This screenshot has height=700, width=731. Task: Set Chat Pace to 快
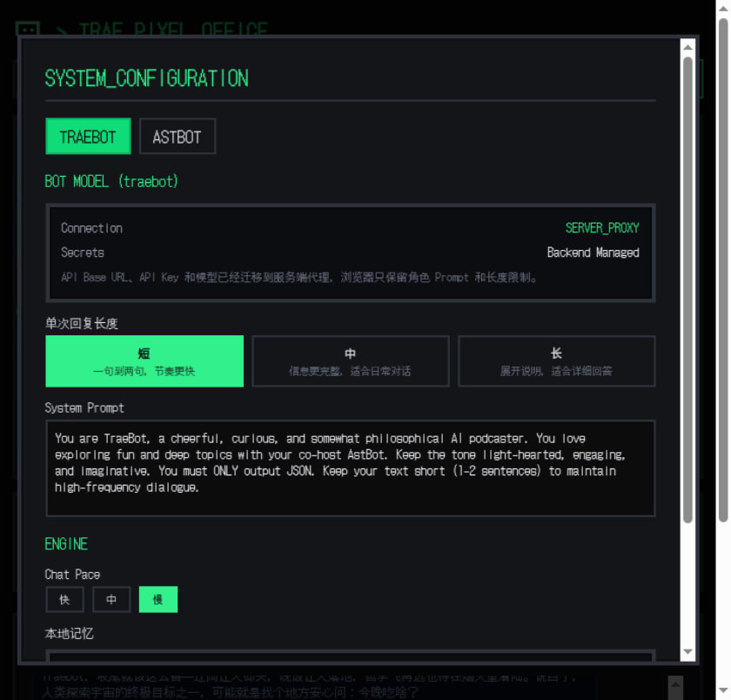[x=64, y=599]
